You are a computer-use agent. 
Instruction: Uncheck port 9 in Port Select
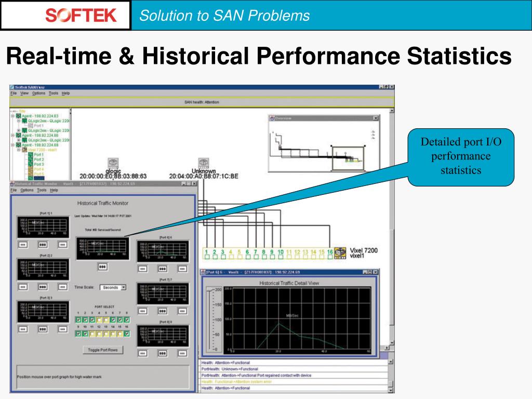pos(78,334)
